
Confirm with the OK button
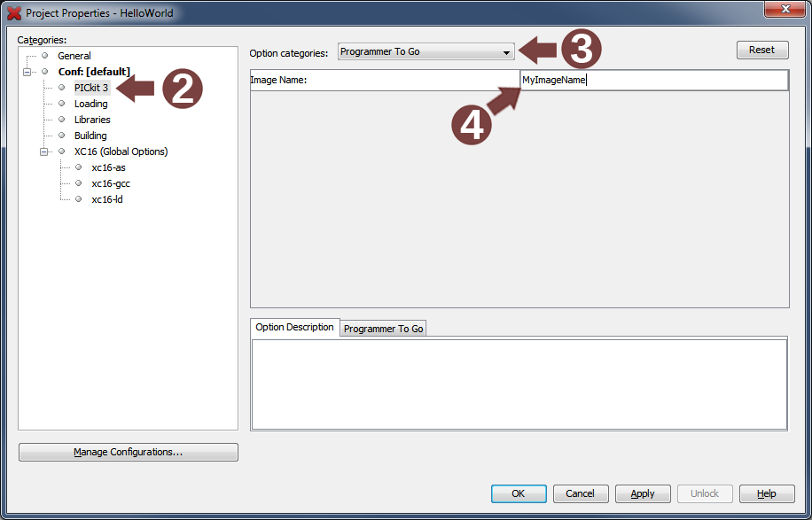coord(518,493)
